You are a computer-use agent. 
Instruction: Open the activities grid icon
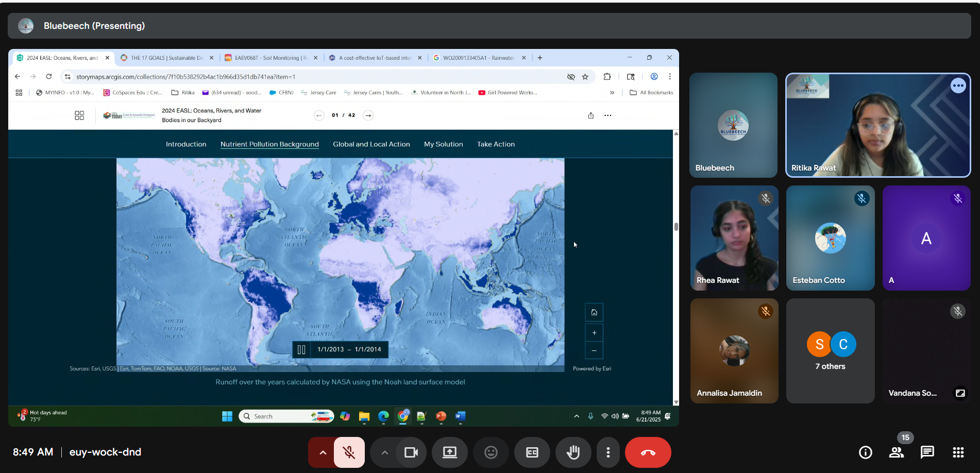pos(958,452)
